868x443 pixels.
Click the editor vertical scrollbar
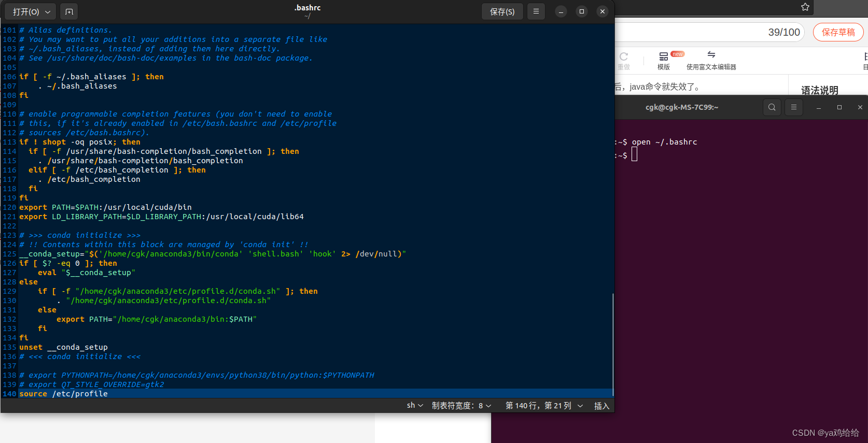613,346
